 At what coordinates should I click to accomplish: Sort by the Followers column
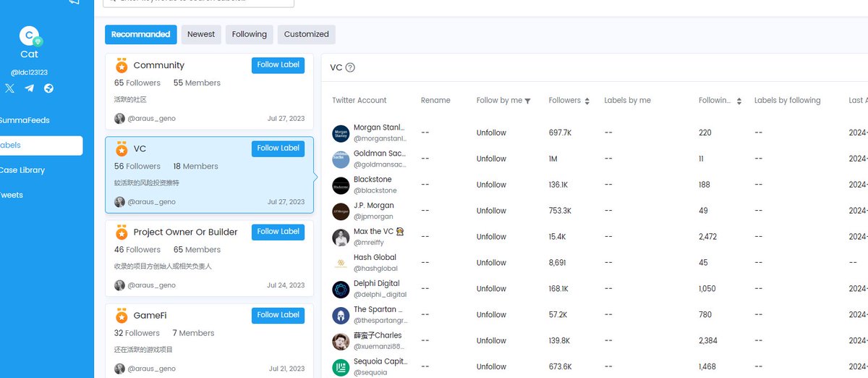pos(587,101)
